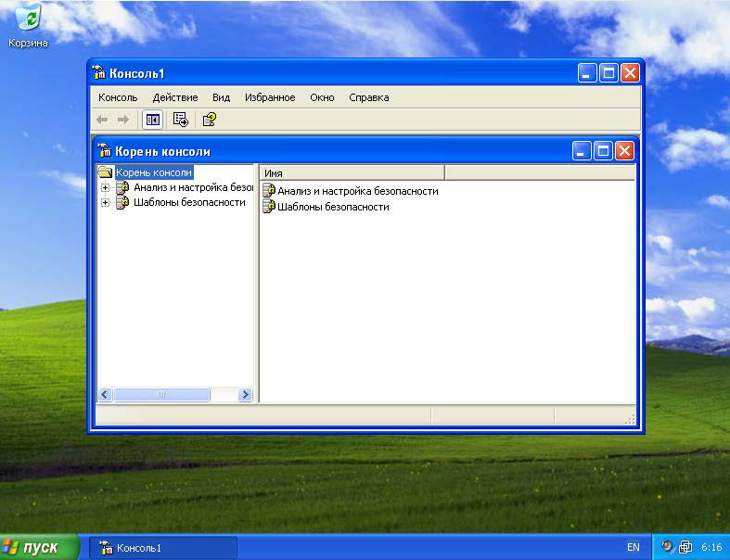Click the network connection tray icon
Viewport: 730px width, 560px height.
point(685,546)
